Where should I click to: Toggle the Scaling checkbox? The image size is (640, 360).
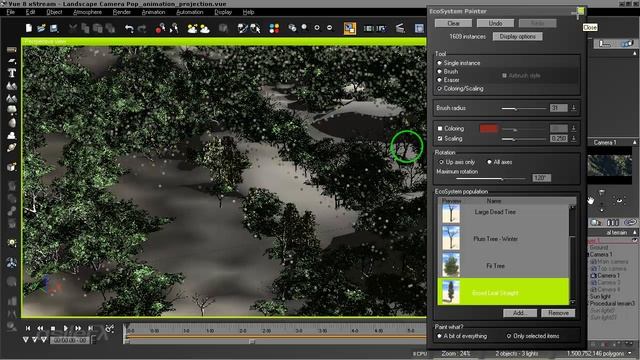click(x=440, y=139)
